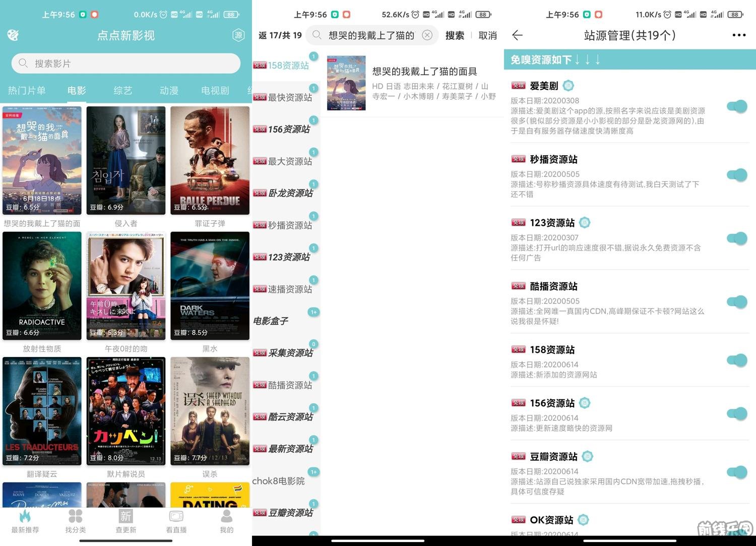Open 误杀 movie poster

(210, 411)
